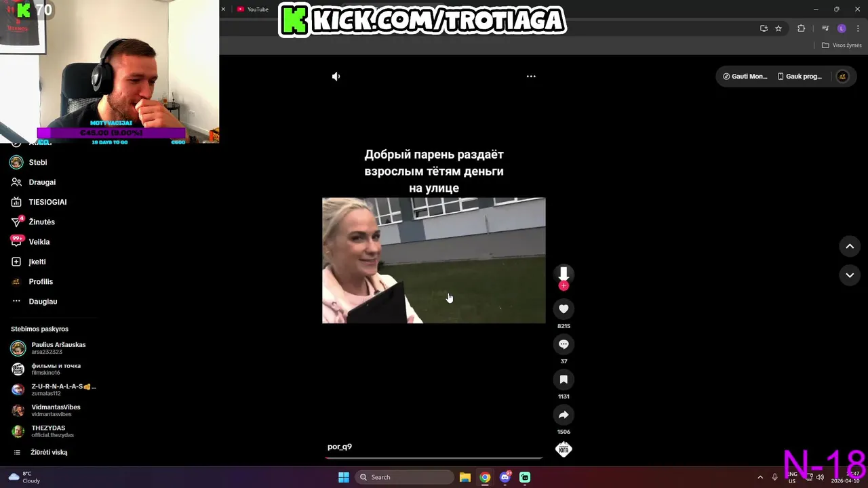This screenshot has height=488, width=868.
Task: Mute the TikTok video sound
Action: click(336, 77)
